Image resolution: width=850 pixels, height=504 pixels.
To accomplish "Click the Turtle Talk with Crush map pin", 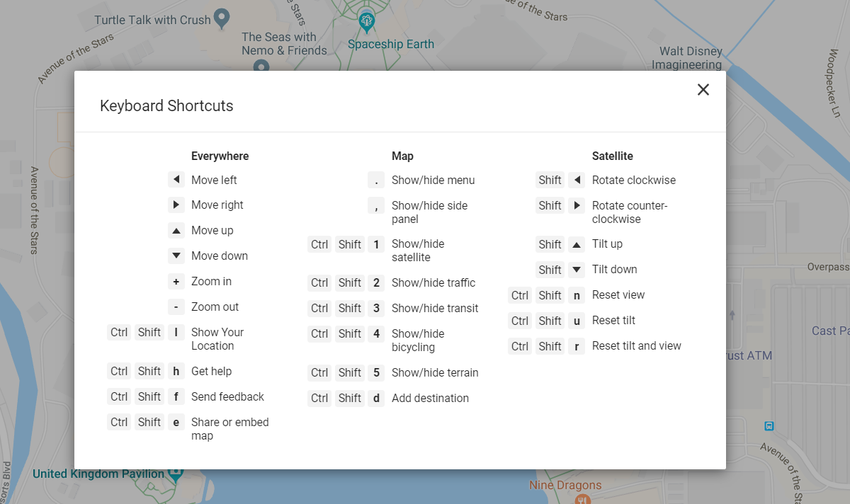I will point(222,18).
